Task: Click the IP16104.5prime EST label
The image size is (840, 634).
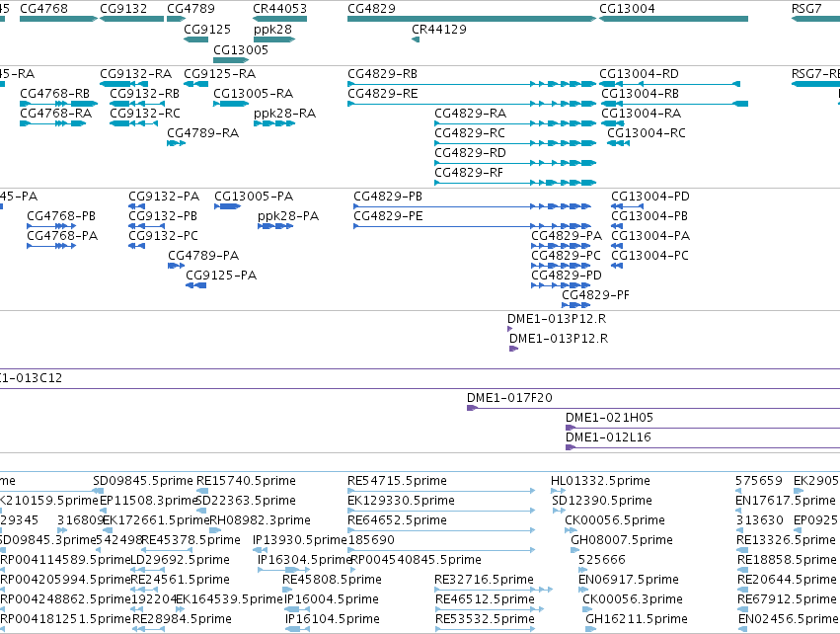Action: [x=332, y=619]
